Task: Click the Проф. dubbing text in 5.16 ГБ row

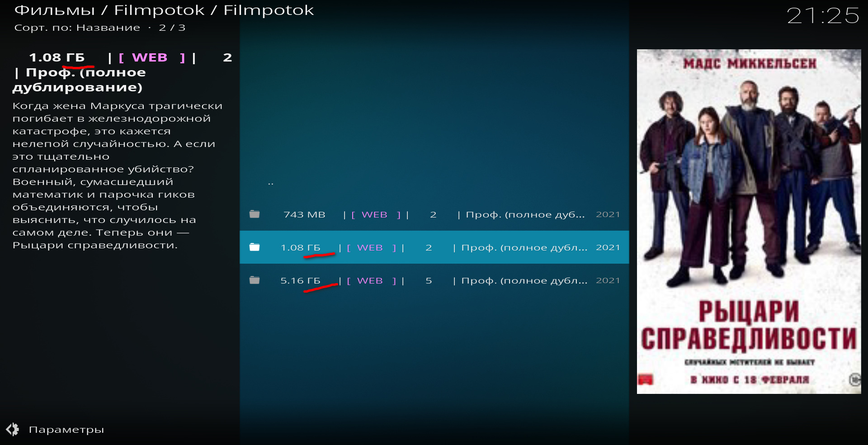Action: (x=524, y=281)
